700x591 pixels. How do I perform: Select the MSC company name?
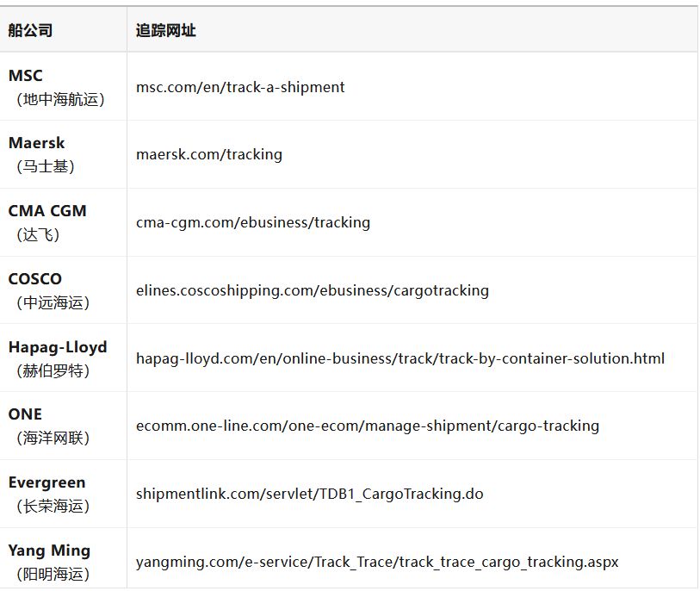click(26, 76)
